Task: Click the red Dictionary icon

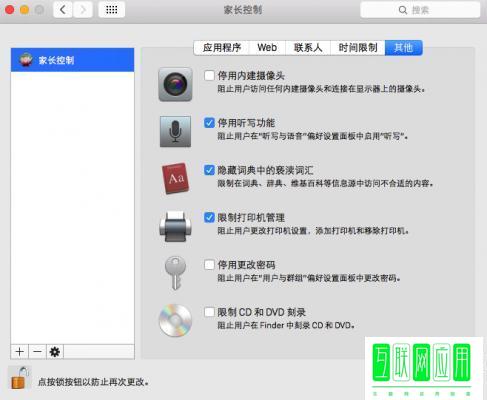Action: (175, 178)
